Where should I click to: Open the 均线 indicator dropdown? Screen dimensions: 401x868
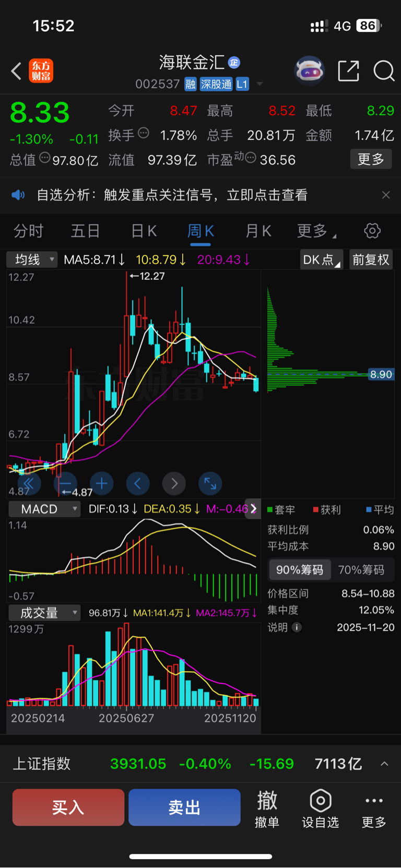[32, 259]
